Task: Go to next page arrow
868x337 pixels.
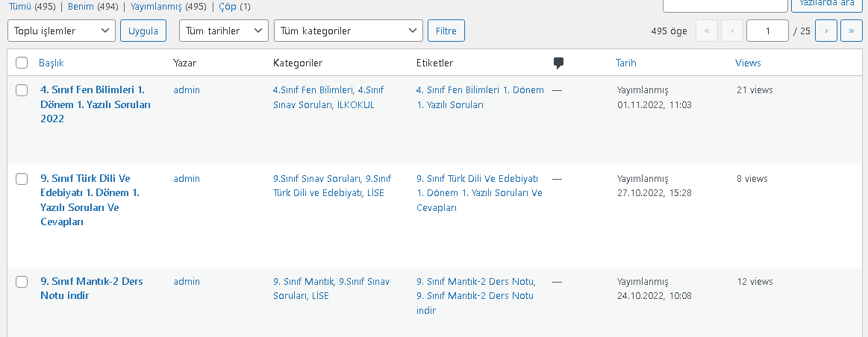Action: point(826,31)
